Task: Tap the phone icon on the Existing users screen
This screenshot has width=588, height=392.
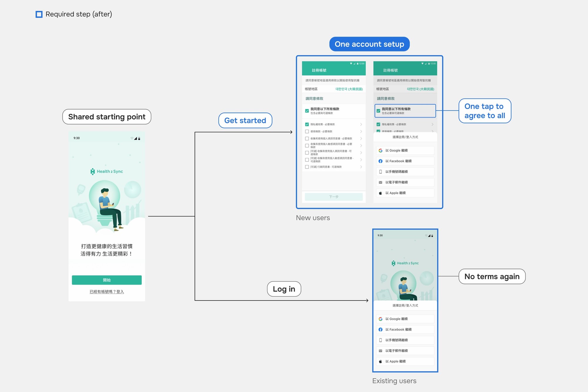Action: [x=380, y=340]
